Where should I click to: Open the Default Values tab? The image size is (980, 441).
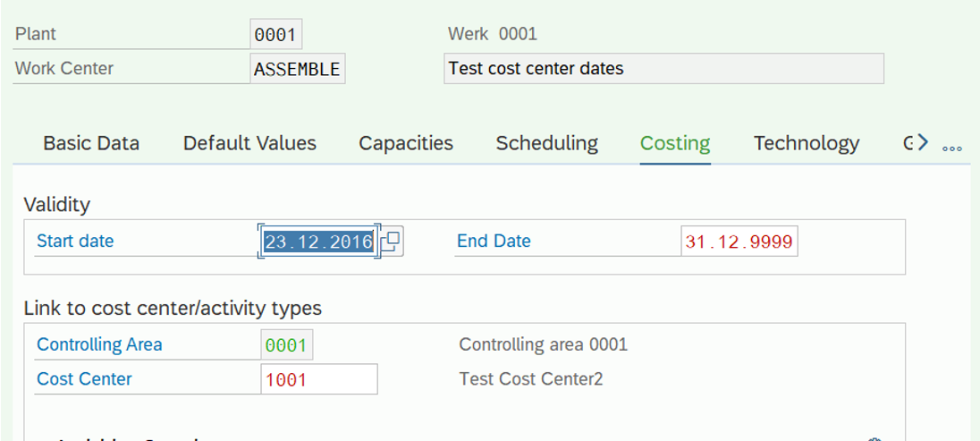click(x=250, y=143)
